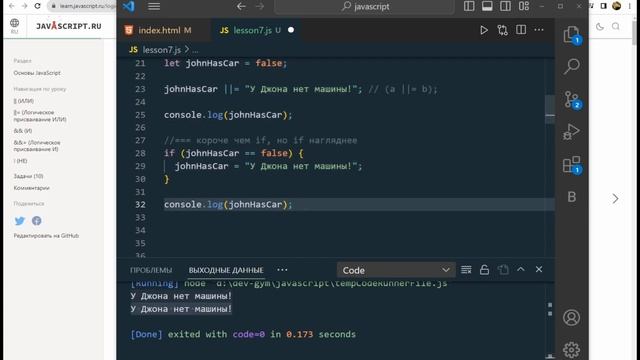Open the Search view in the activity bar
The image size is (640, 360).
coord(571,66)
